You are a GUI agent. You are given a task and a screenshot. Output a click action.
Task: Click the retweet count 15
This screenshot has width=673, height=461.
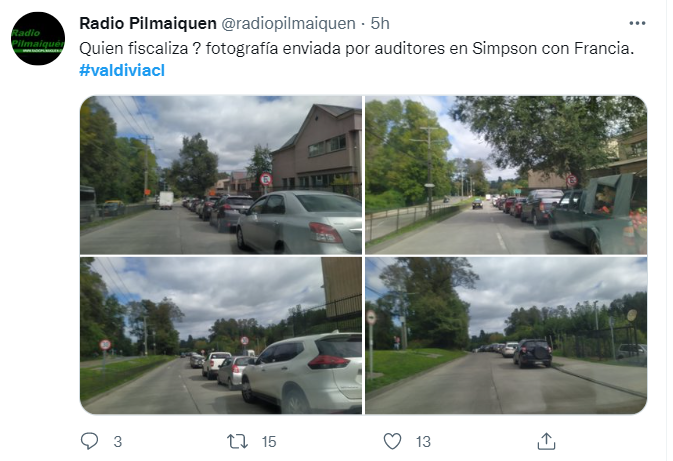click(269, 442)
